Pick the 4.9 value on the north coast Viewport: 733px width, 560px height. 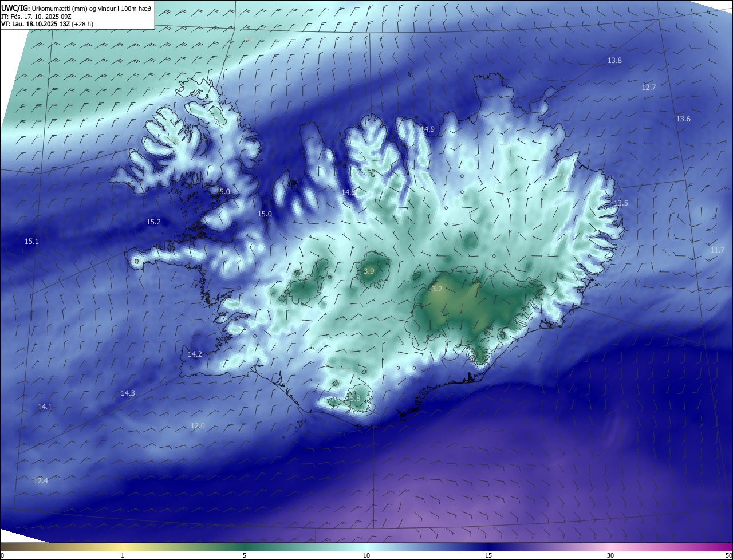coord(428,129)
